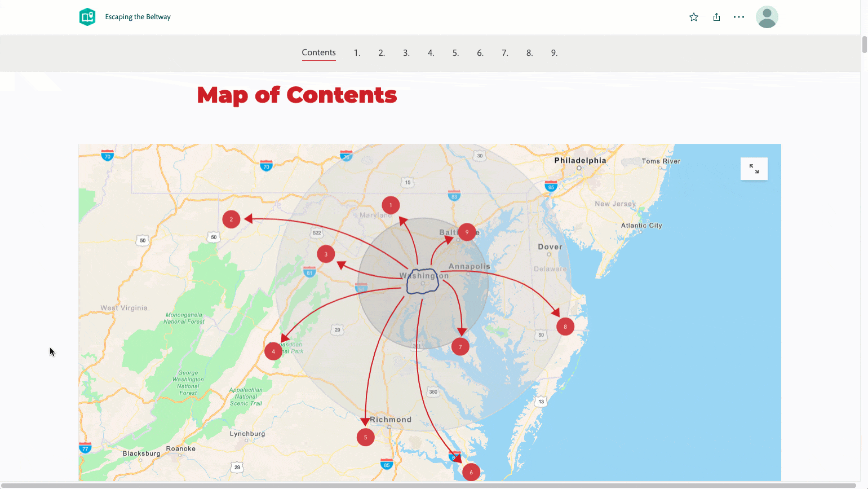Click map marker 2 in the northwest
This screenshot has height=489, width=868.
[231, 219]
